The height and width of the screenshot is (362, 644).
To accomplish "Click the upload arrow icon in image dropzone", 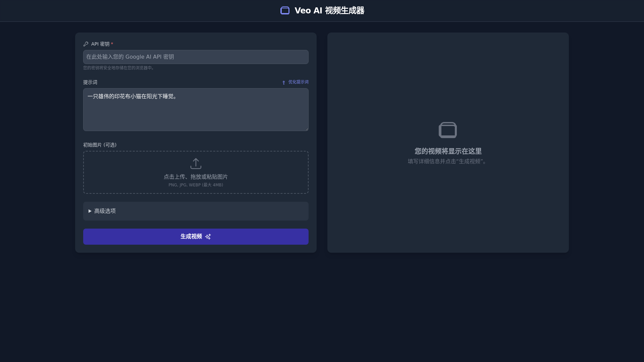I will click(196, 164).
